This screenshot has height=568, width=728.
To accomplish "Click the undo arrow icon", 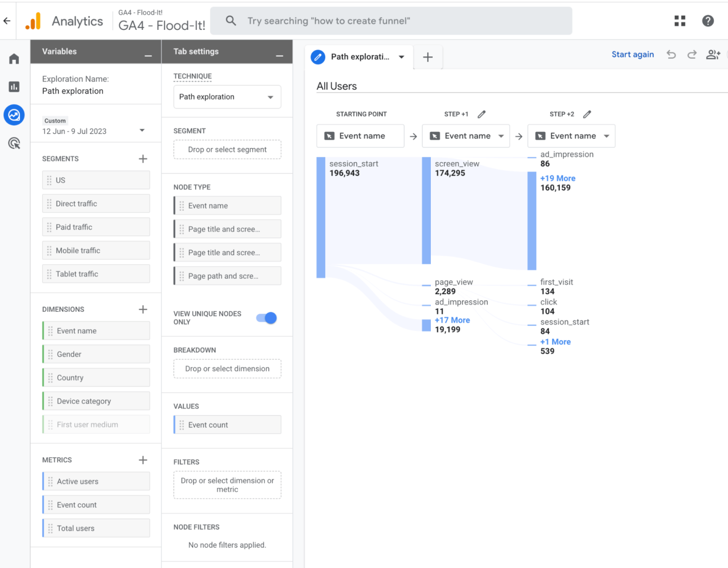I will 671,54.
